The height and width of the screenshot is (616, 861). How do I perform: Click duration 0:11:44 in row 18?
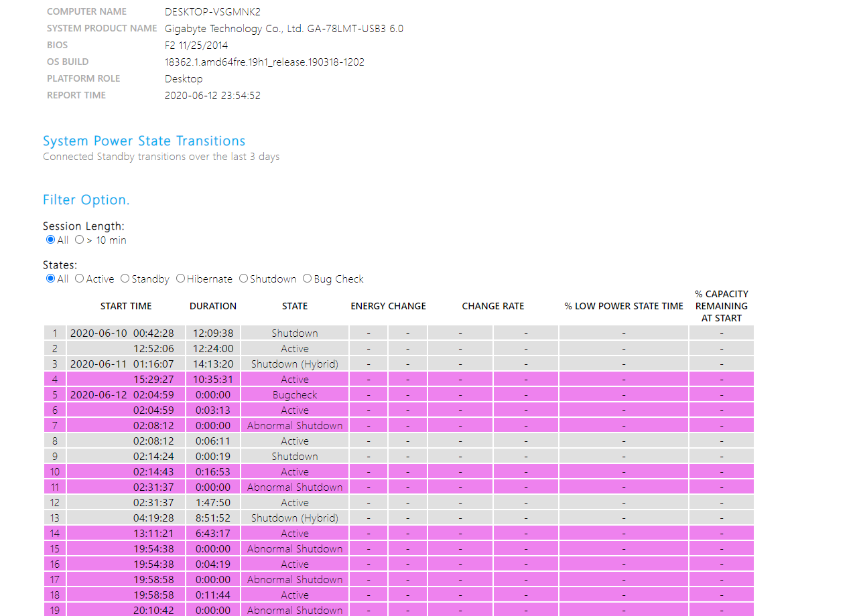tap(213, 595)
